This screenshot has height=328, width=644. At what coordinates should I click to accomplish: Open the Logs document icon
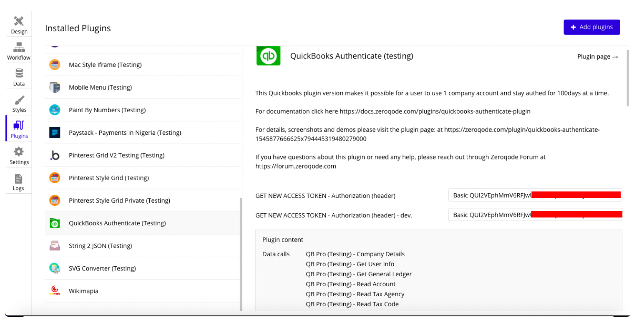18,179
